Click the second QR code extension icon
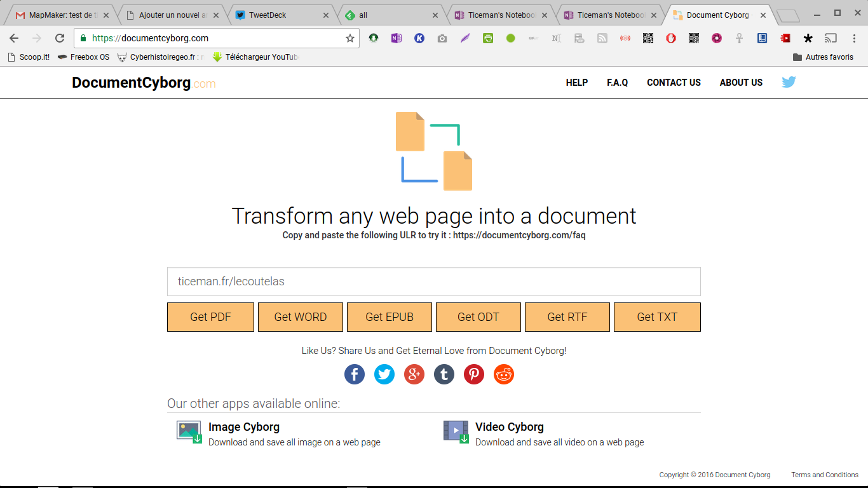868x488 pixels. coord(694,38)
